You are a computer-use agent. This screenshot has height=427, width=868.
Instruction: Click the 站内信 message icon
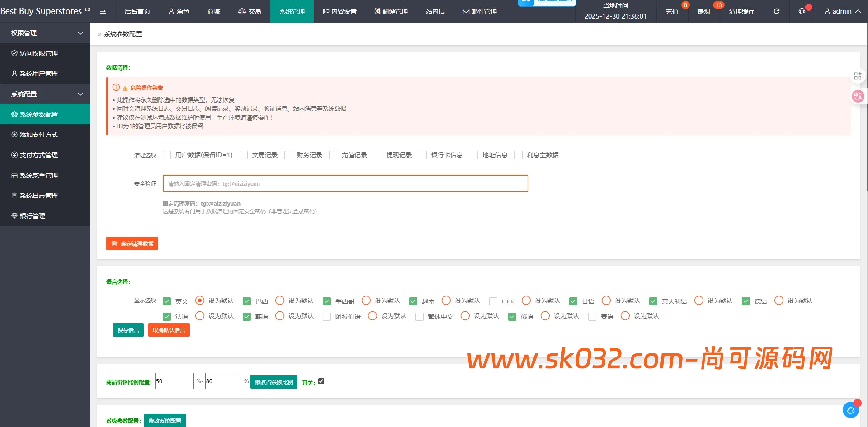[x=435, y=11]
